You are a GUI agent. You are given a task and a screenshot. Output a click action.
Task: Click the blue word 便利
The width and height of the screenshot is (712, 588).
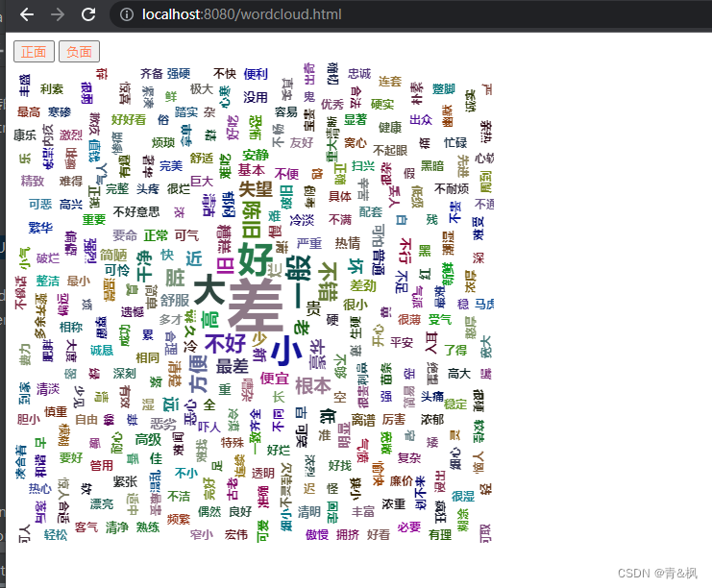point(256,74)
